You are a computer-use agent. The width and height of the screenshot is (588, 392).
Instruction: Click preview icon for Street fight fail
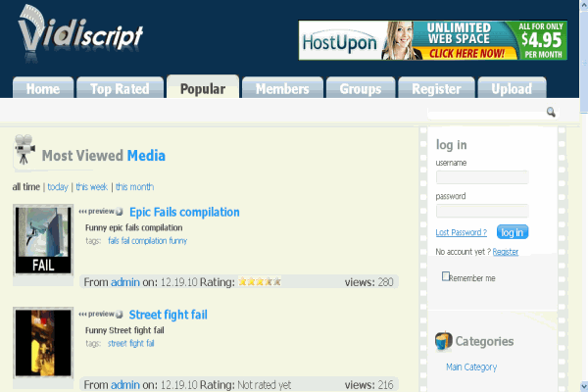(x=101, y=315)
